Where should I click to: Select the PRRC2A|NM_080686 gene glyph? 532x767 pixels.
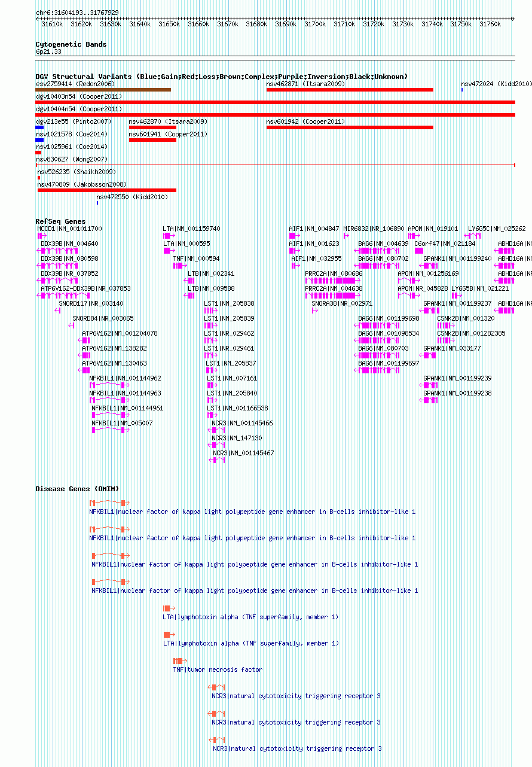[x=333, y=281]
